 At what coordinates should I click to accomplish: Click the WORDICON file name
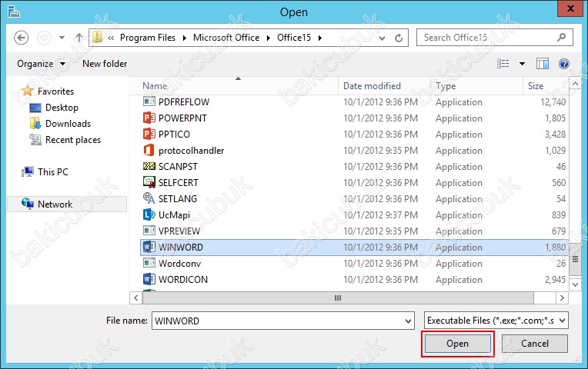[x=183, y=280]
